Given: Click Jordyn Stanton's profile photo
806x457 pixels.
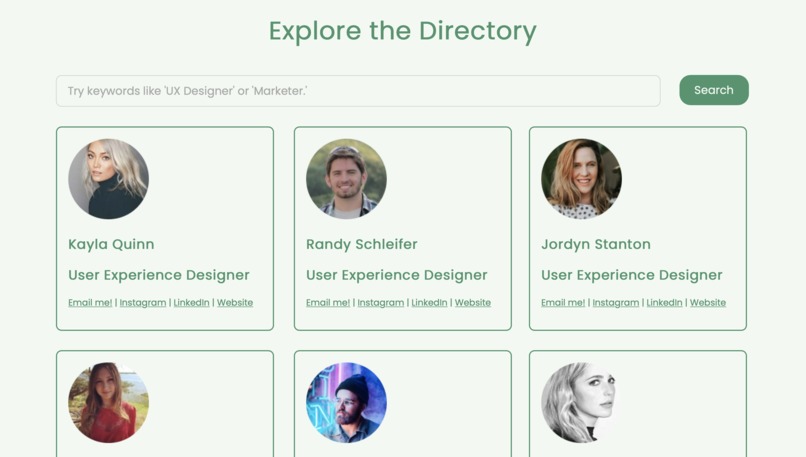Looking at the screenshot, I should pos(581,179).
